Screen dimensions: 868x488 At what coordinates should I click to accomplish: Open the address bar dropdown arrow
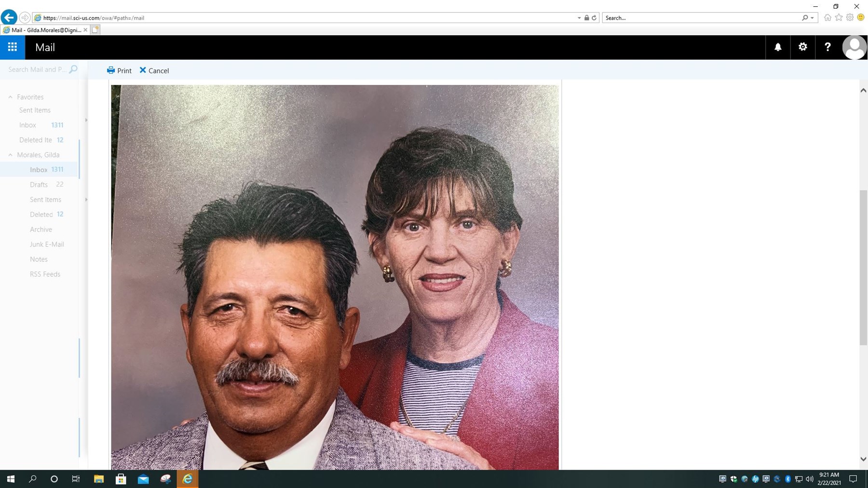[x=579, y=17]
